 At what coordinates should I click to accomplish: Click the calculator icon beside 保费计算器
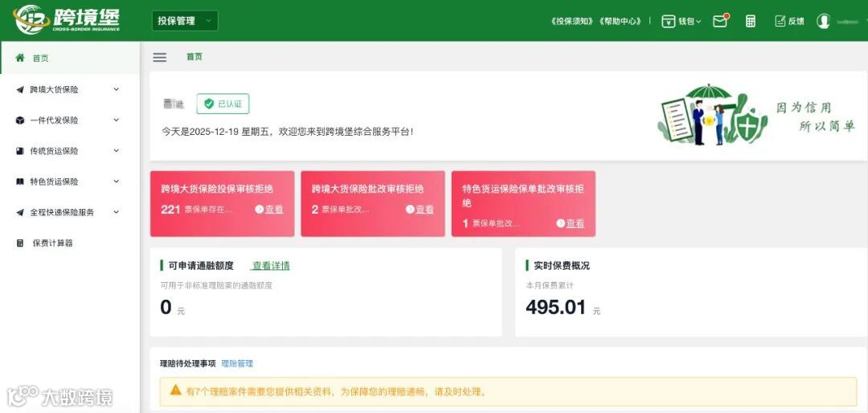pos(20,243)
